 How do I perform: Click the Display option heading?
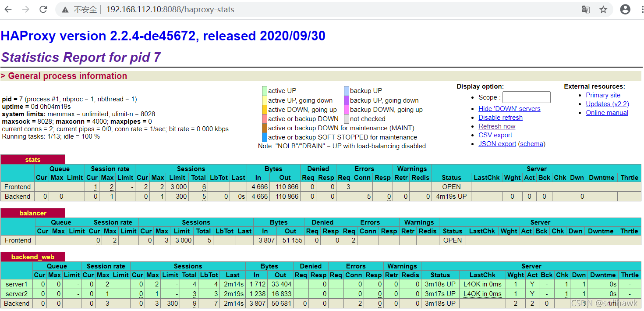tap(480, 86)
